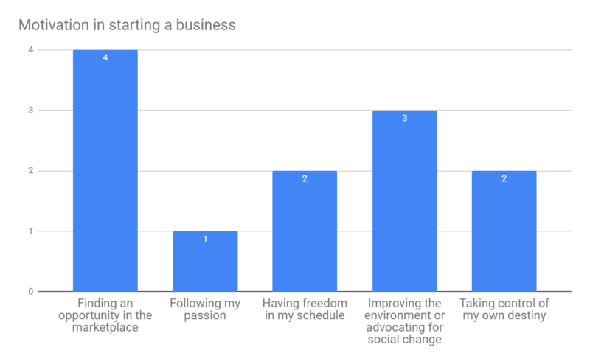Select the "Following my passion" axis label
590x364 pixels.
pos(205,309)
